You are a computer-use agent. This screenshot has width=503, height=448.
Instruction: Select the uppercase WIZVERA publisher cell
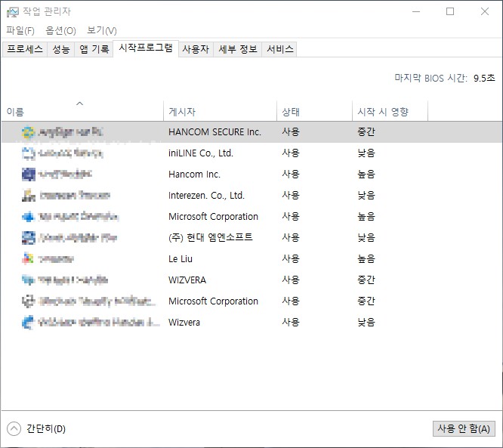tap(187, 280)
